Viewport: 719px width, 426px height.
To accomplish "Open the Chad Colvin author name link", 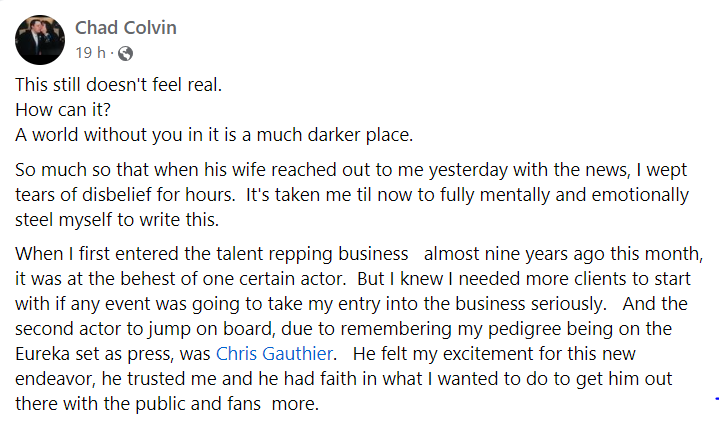I will (126, 28).
